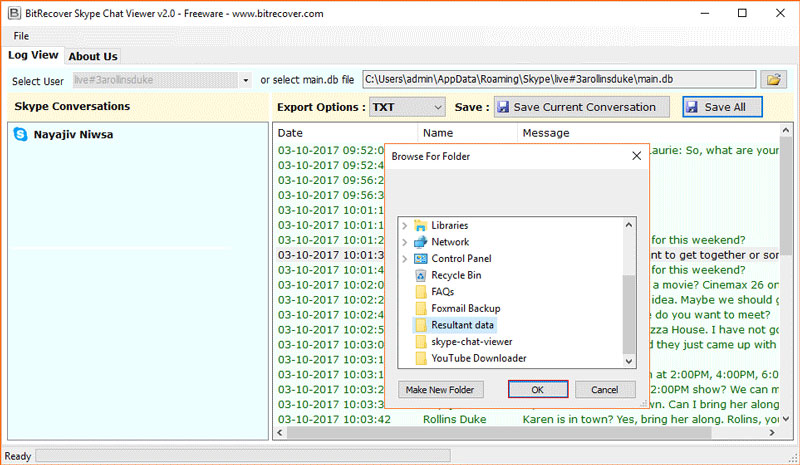Click the BitRecover app icon in title bar
The width and height of the screenshot is (800, 465).
[x=14, y=13]
